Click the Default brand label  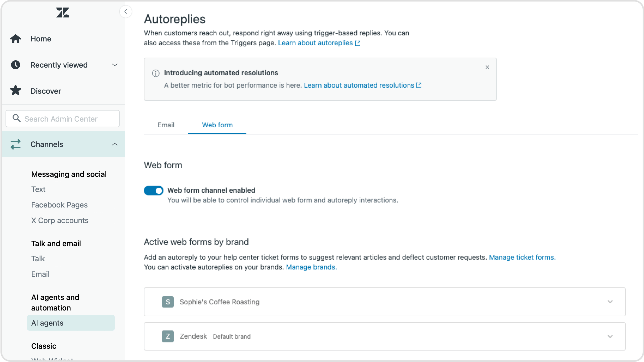tap(232, 337)
